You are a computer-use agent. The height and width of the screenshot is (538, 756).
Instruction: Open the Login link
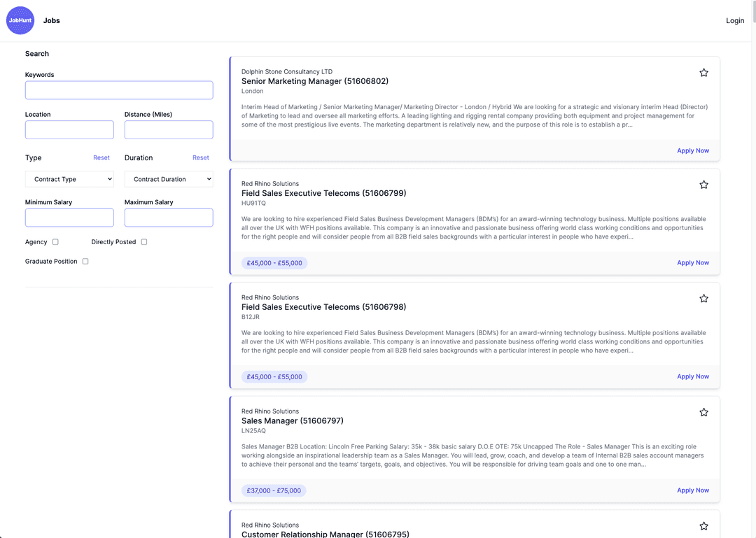(x=735, y=20)
